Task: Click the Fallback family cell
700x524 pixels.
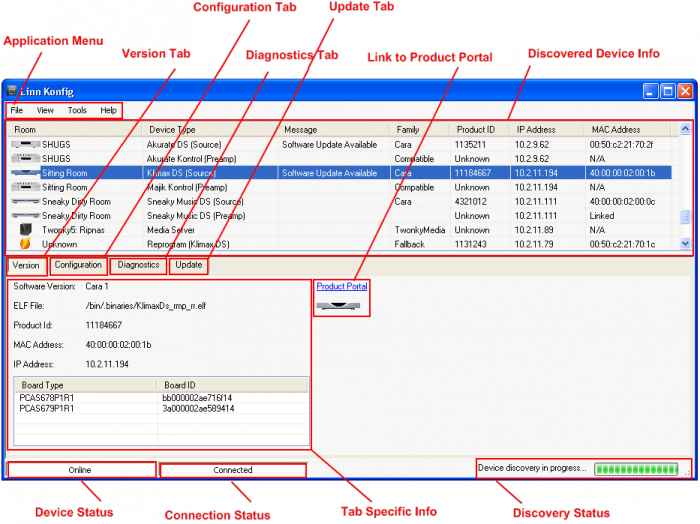Action: pyautogui.click(x=409, y=245)
